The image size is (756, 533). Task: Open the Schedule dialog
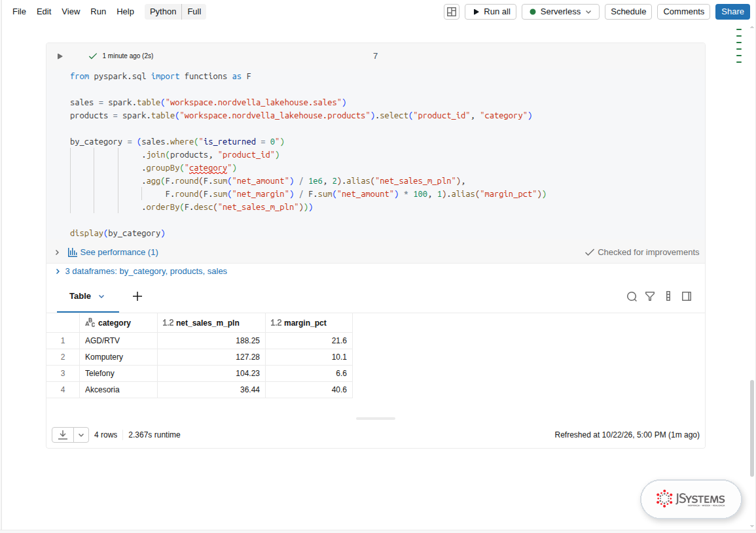[x=628, y=12]
